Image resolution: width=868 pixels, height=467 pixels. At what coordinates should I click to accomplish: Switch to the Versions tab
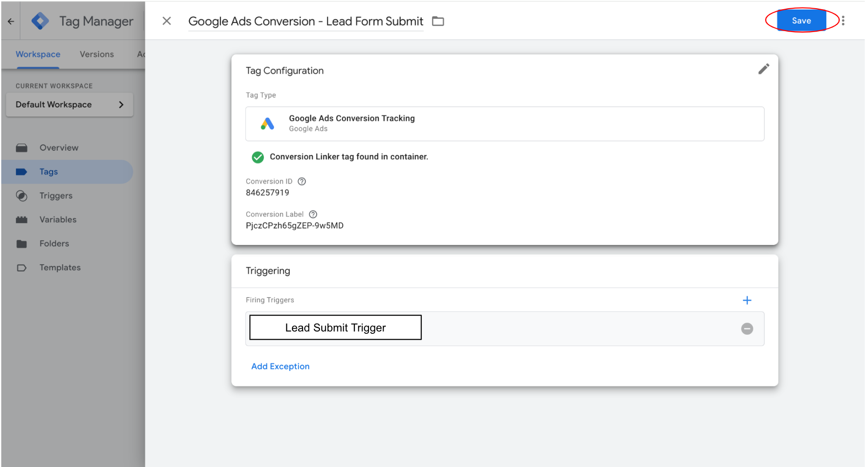point(97,54)
